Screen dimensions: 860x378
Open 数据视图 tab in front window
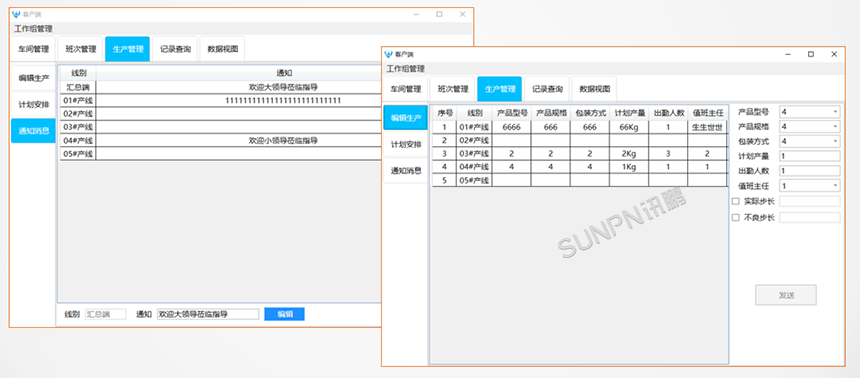tap(594, 89)
